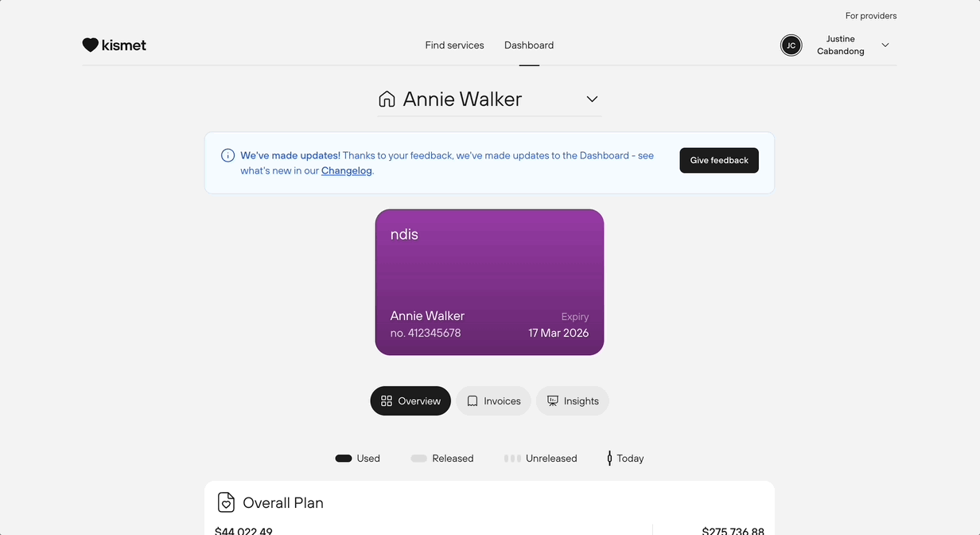Select the purple ndis plan card
Image resolution: width=980 pixels, height=535 pixels.
tap(489, 282)
